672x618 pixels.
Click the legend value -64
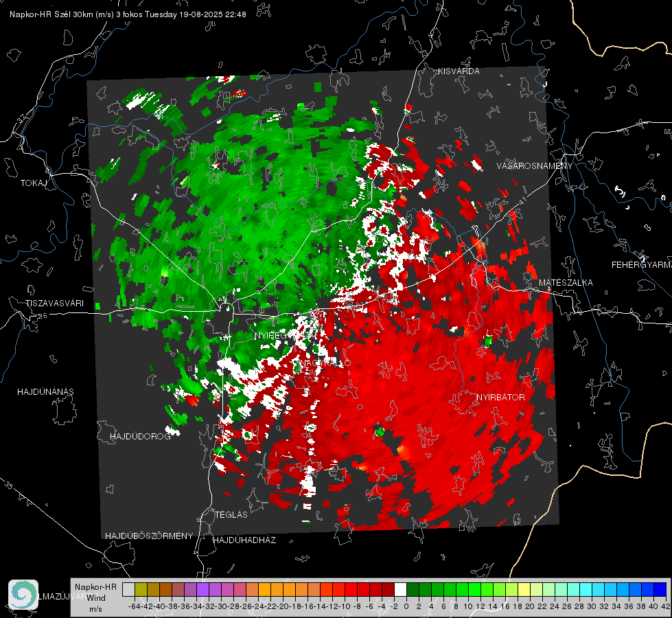[135, 606]
